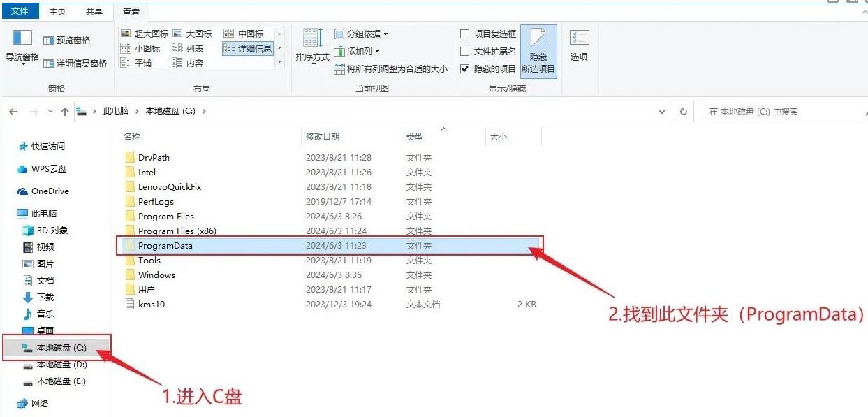
Task: Open the 选项 options button
Action: pos(579,46)
